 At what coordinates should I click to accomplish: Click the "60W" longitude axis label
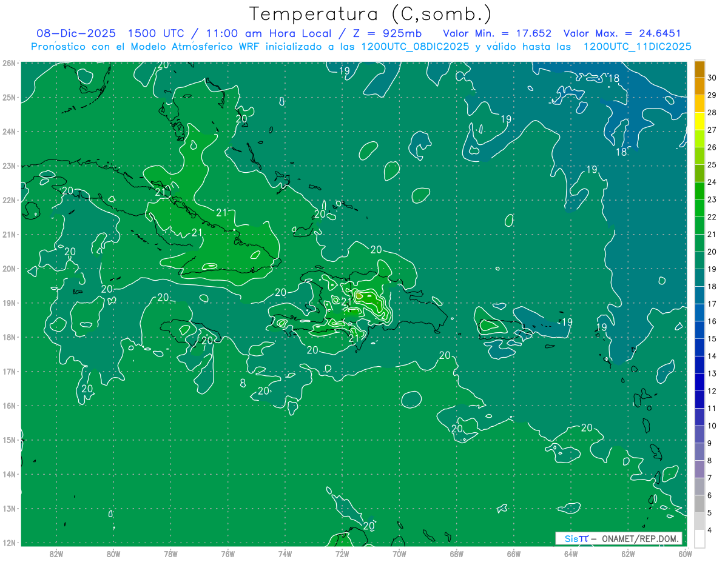click(685, 554)
